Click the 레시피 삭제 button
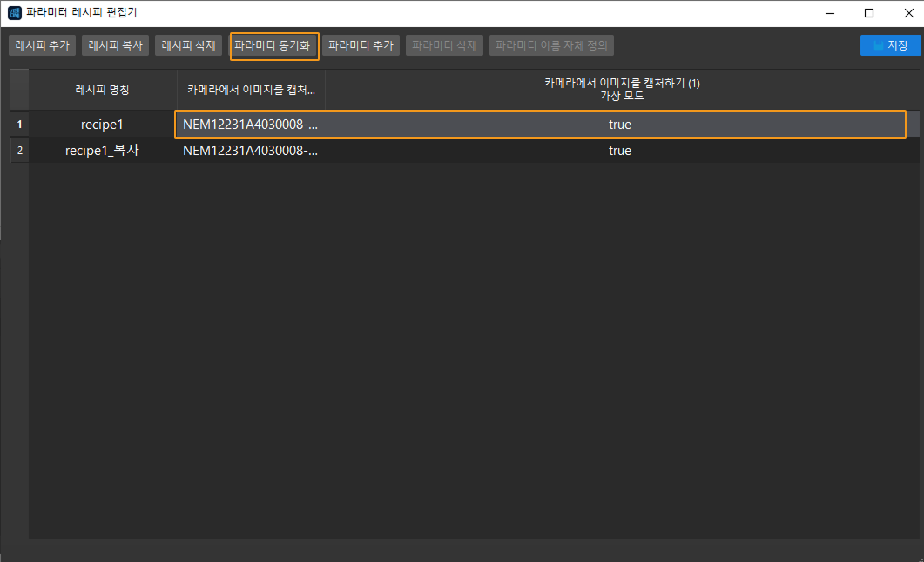This screenshot has width=924, height=562. [x=189, y=45]
